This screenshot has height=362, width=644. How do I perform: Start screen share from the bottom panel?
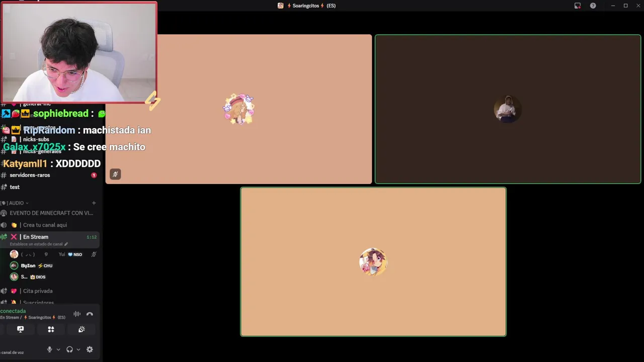click(20, 329)
